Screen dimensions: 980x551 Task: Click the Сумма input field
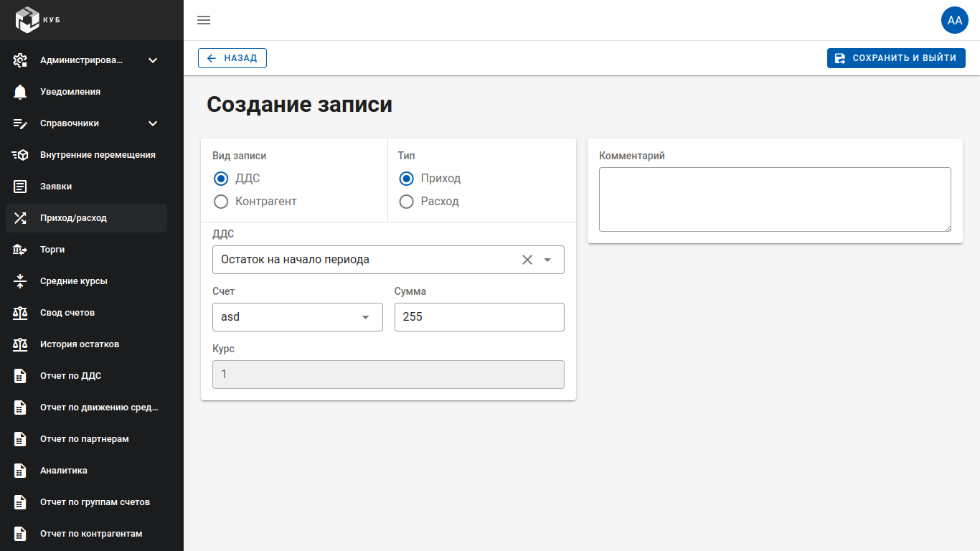479,317
